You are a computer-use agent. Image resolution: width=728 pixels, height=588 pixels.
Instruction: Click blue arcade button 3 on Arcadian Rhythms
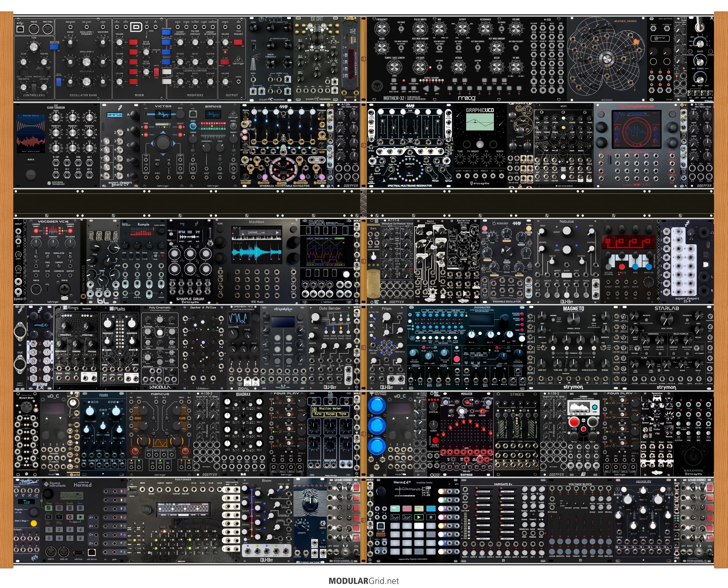pos(377,446)
